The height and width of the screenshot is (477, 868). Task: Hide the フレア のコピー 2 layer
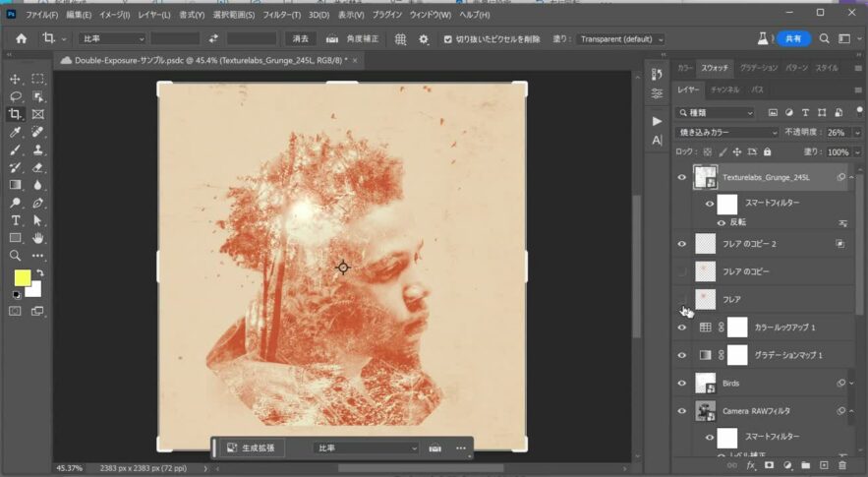682,244
